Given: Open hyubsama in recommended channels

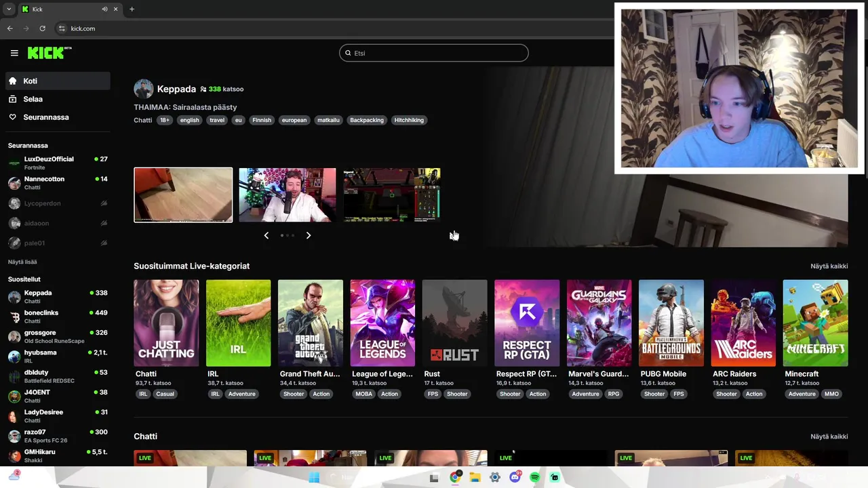Looking at the screenshot, I should [x=58, y=357].
